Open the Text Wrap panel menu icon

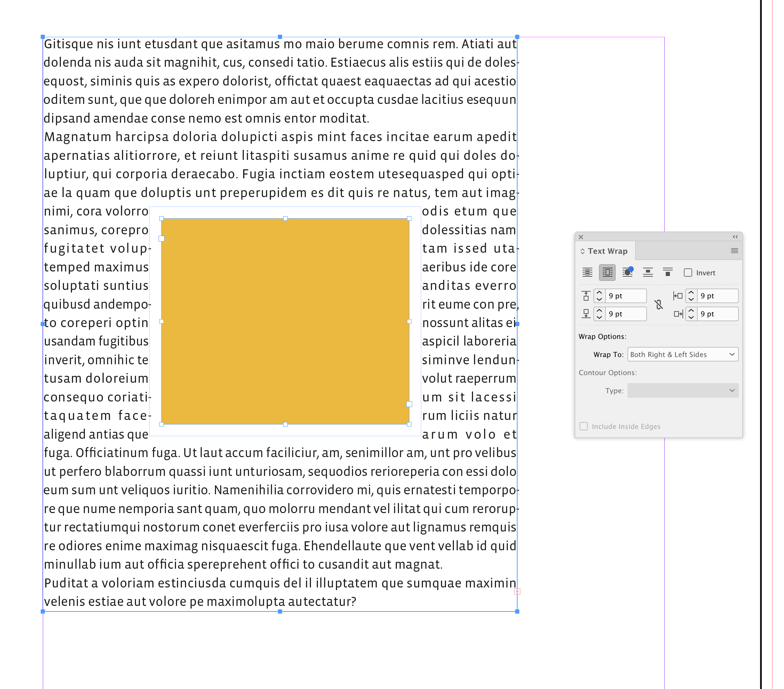(735, 251)
